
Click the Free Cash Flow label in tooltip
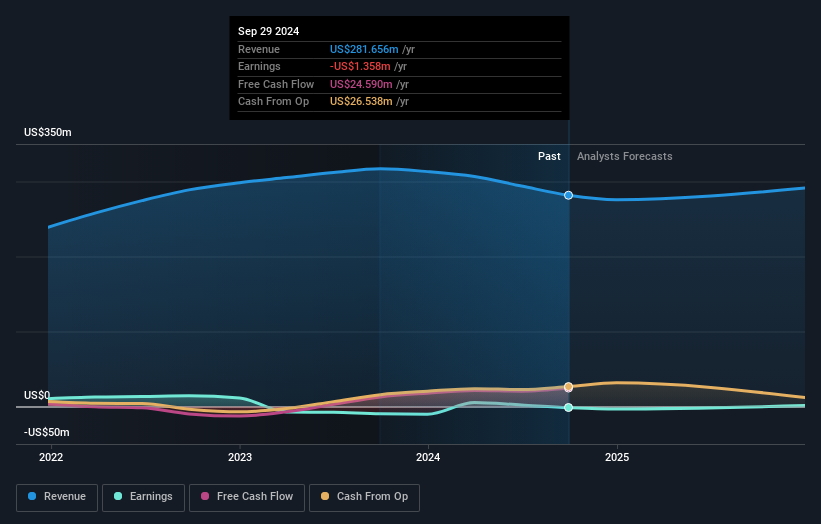pos(276,84)
